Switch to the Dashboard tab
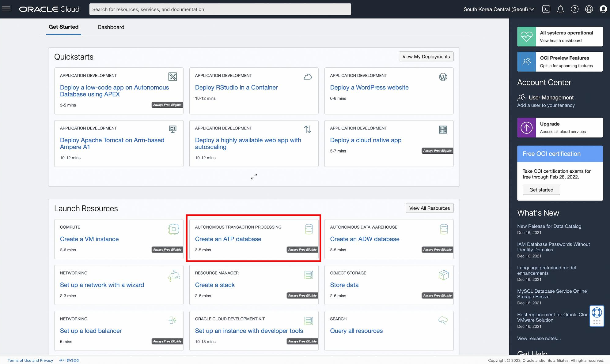The height and width of the screenshot is (364, 610). [x=111, y=27]
